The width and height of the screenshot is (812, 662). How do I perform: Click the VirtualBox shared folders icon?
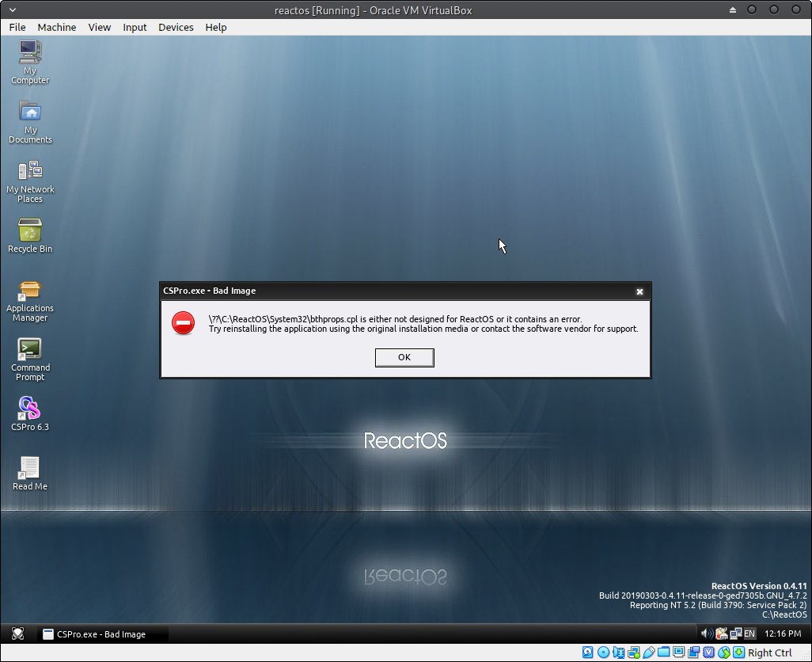(663, 652)
